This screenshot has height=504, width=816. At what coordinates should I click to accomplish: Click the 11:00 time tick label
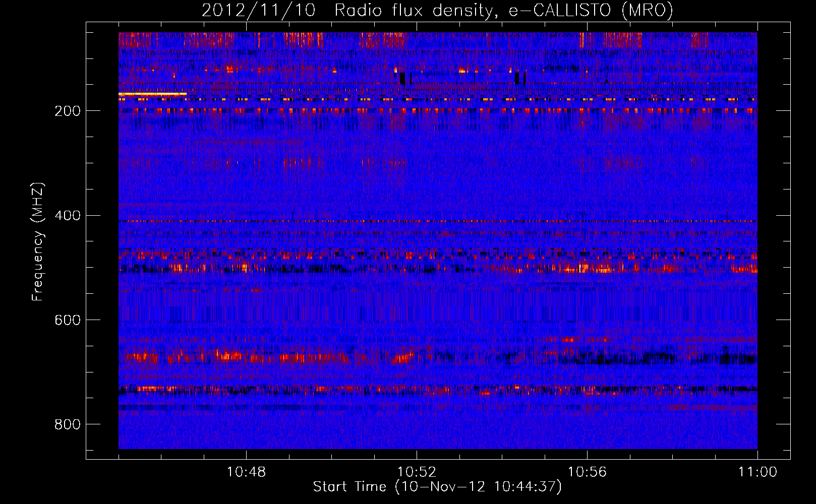pos(757,472)
